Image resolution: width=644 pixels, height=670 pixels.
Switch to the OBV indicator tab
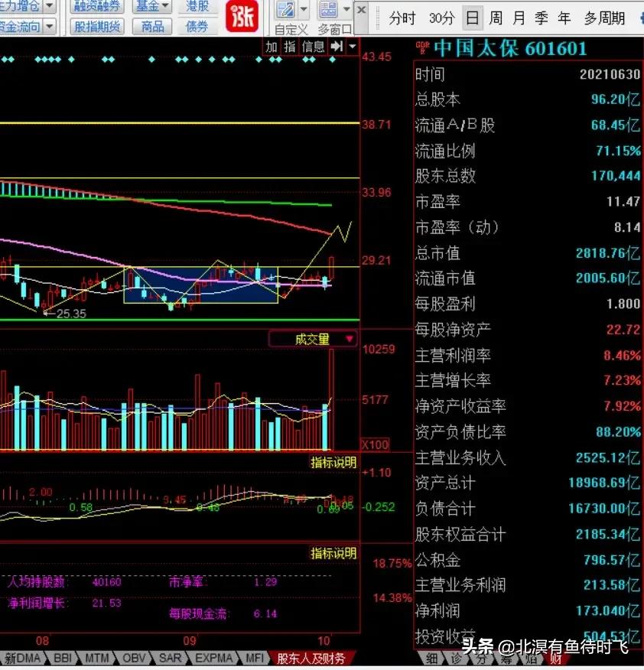(x=134, y=659)
